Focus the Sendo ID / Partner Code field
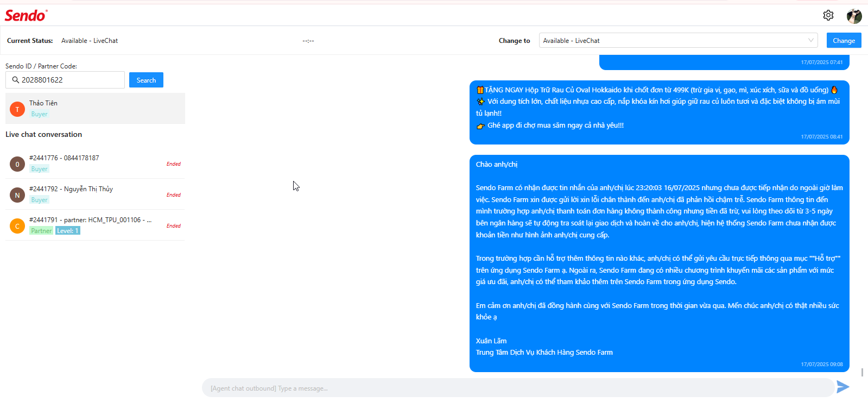This screenshot has width=868, height=402. 65,80
